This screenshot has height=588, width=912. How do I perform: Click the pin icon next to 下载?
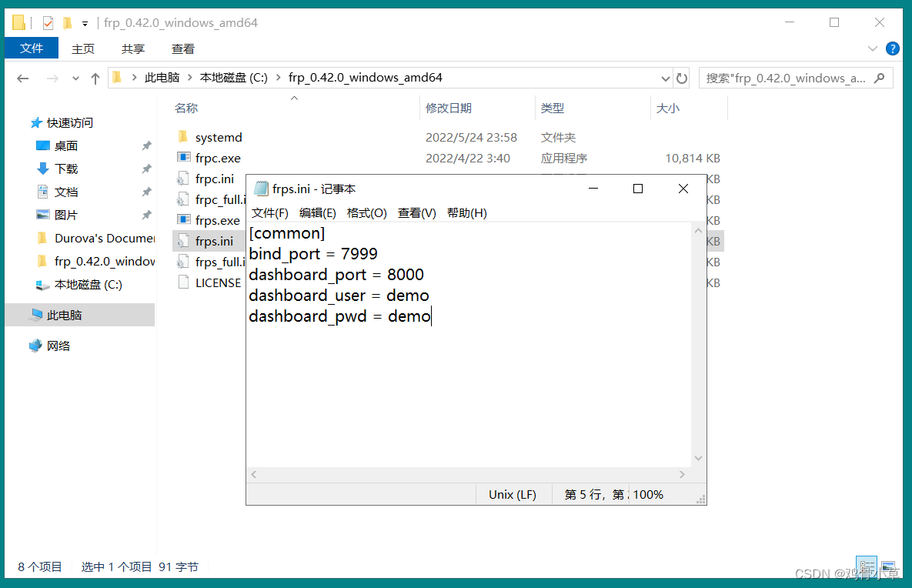pyautogui.click(x=146, y=169)
